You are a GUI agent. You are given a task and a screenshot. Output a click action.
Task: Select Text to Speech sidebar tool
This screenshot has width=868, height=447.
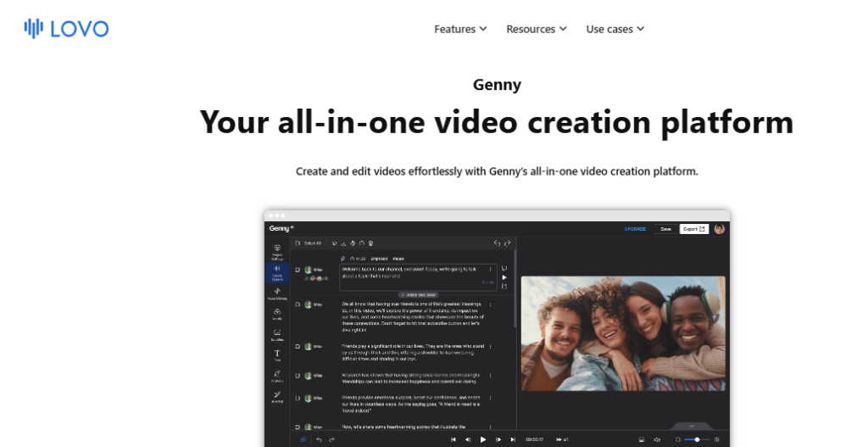tap(277, 272)
